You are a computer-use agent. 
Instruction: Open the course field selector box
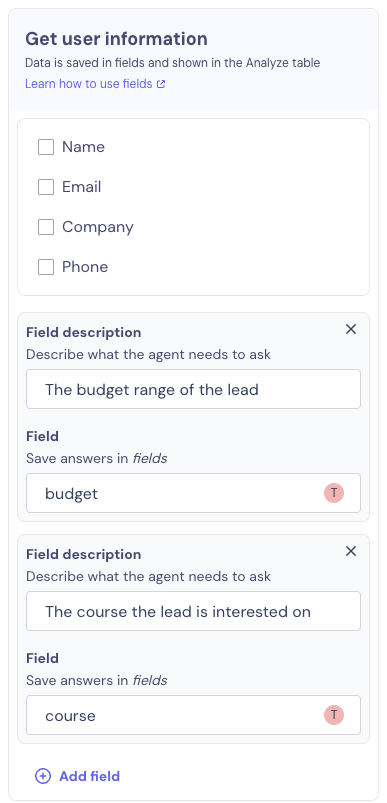(194, 715)
